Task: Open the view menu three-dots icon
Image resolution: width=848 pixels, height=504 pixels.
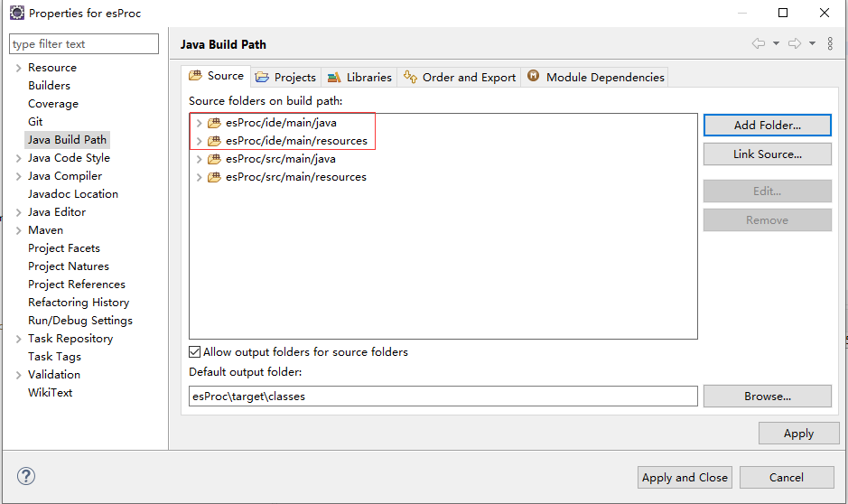Action: point(830,43)
